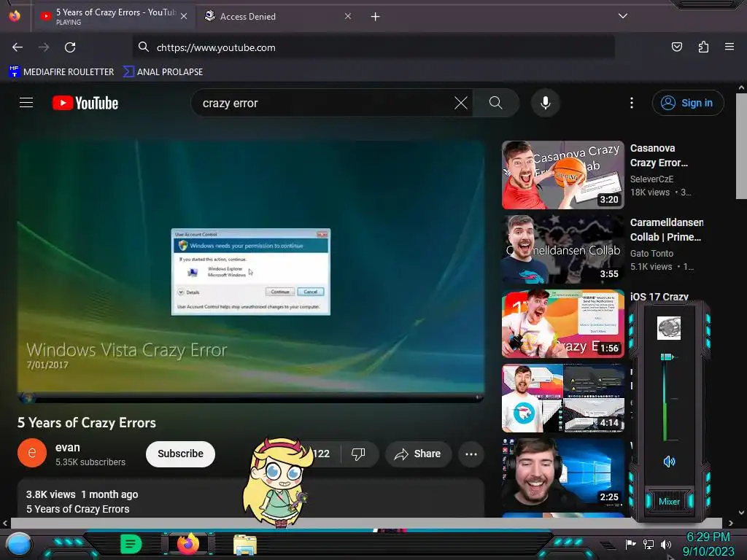This screenshot has height=560, width=747.
Task: Open the ANAL PROLAPSE bookmark
Action: [x=163, y=72]
